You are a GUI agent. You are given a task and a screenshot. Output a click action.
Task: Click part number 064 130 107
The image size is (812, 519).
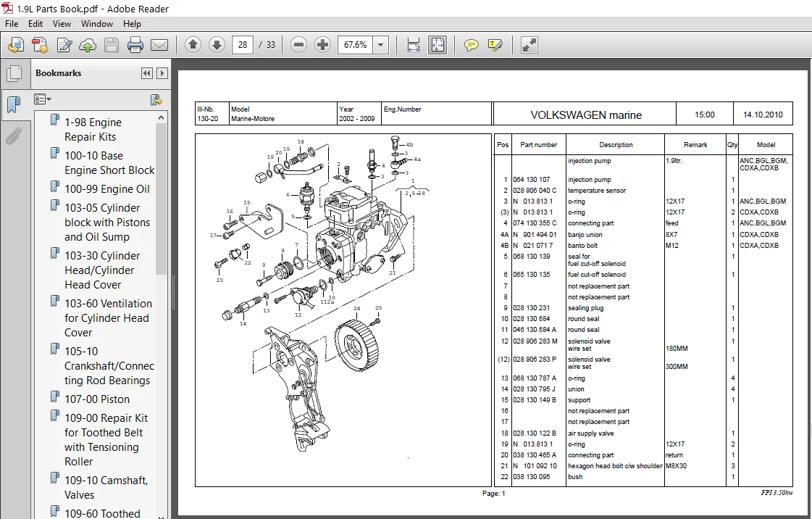point(532,180)
